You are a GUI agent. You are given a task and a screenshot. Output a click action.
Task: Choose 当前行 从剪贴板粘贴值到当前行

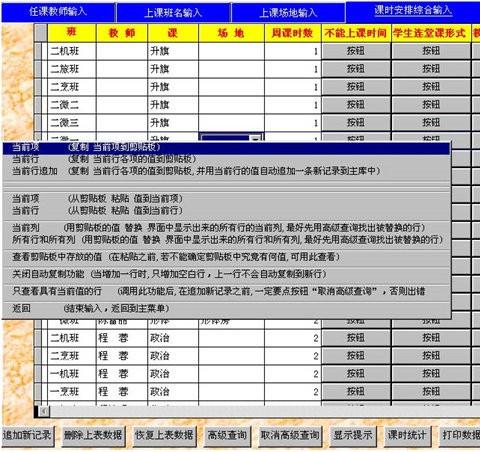pos(226,211)
